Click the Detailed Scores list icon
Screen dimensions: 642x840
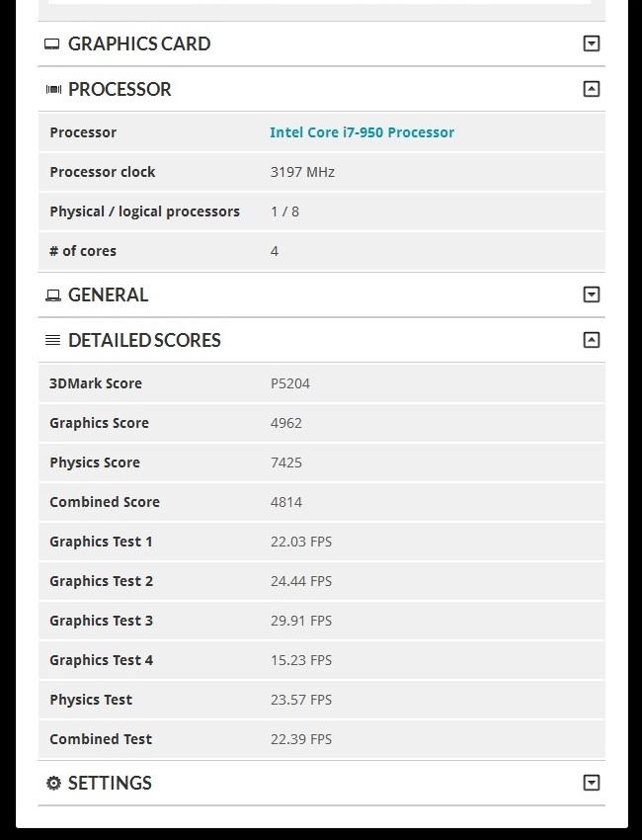tap(53, 340)
